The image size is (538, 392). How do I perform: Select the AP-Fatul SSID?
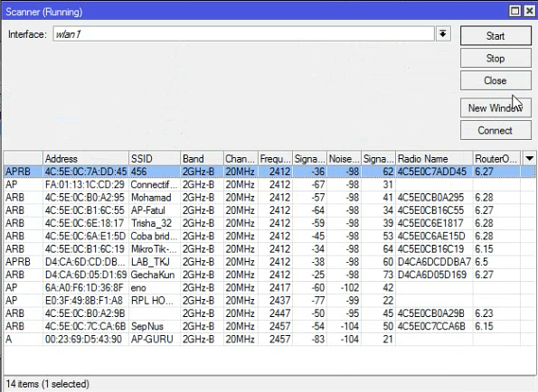coord(148,210)
